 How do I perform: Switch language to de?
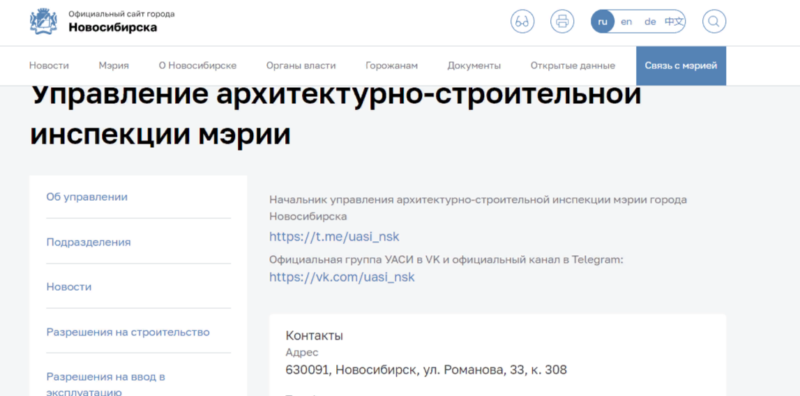click(x=649, y=22)
